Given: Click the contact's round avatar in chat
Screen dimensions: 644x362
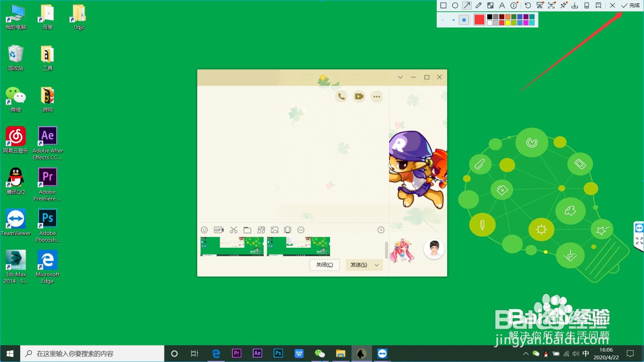Looking at the screenshot, I should point(434,249).
